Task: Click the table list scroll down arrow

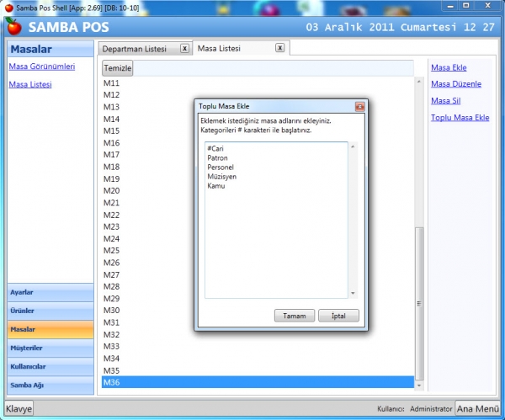Action: click(x=419, y=385)
